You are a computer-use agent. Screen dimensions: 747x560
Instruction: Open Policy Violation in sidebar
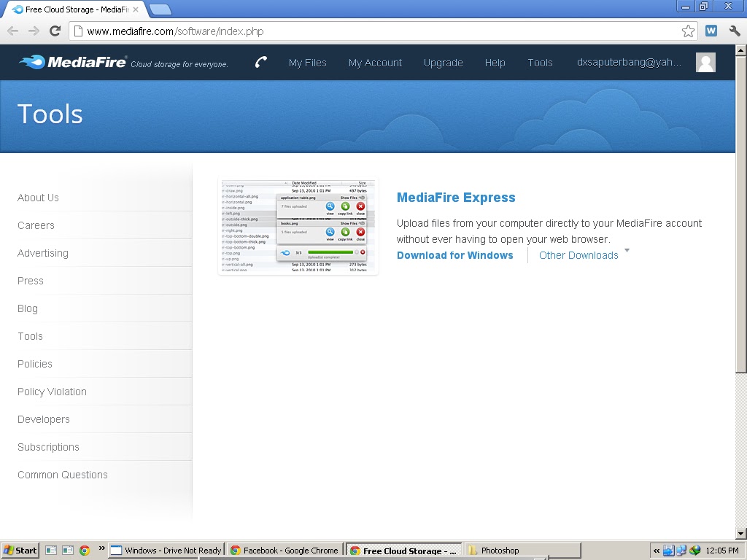click(x=52, y=392)
